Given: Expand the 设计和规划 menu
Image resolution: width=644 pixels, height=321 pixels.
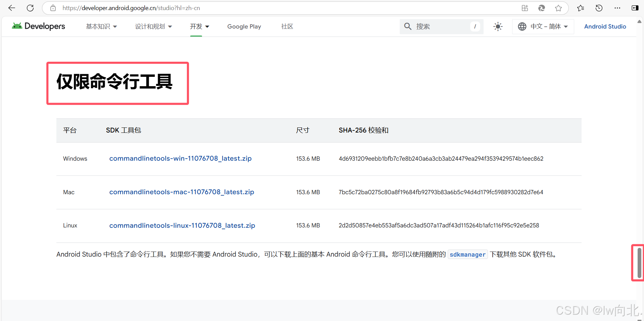Looking at the screenshot, I should pyautogui.click(x=153, y=26).
